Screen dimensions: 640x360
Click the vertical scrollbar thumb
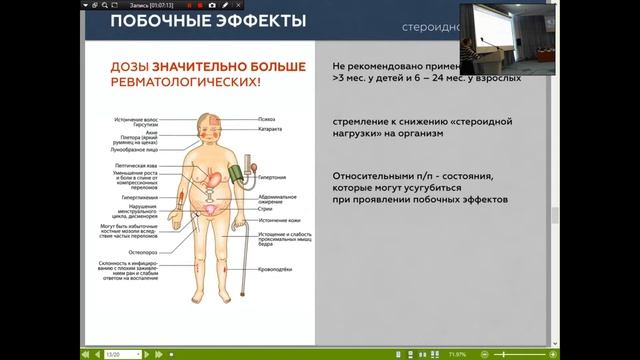tap(555, 215)
